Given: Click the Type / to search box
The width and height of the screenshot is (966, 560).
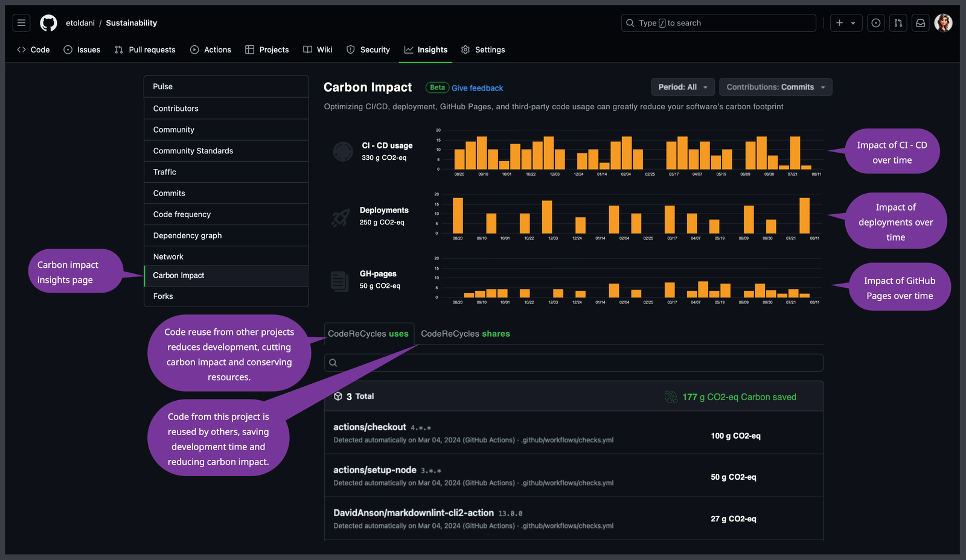Looking at the screenshot, I should pyautogui.click(x=718, y=23).
